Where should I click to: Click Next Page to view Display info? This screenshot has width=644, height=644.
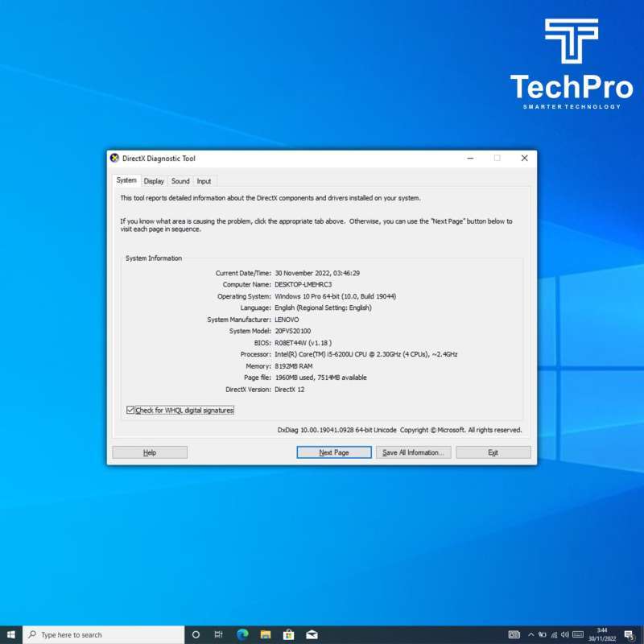(333, 452)
